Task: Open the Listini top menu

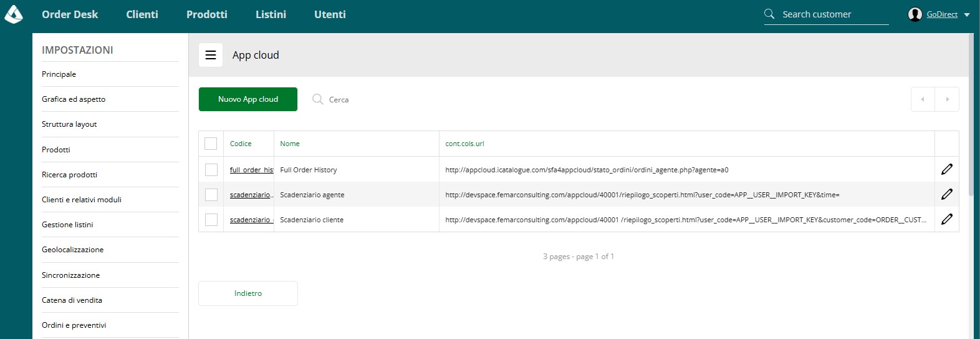Action: coord(271,14)
